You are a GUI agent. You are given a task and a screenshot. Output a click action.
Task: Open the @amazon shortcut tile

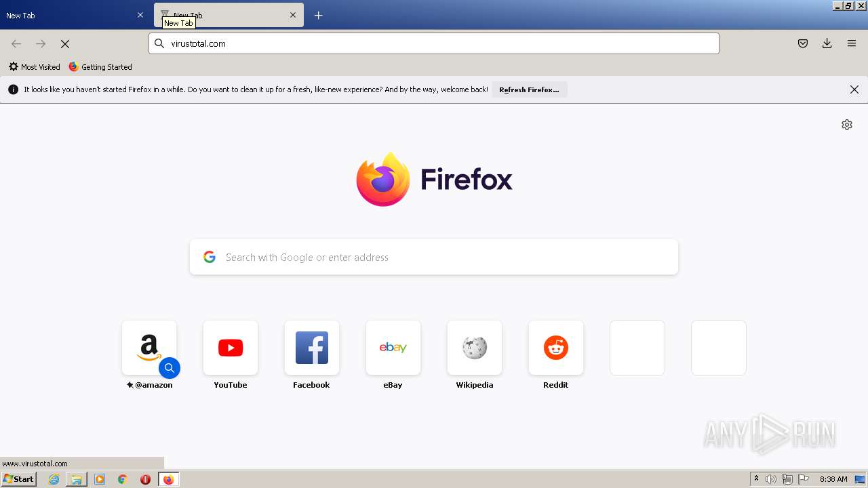(x=149, y=348)
